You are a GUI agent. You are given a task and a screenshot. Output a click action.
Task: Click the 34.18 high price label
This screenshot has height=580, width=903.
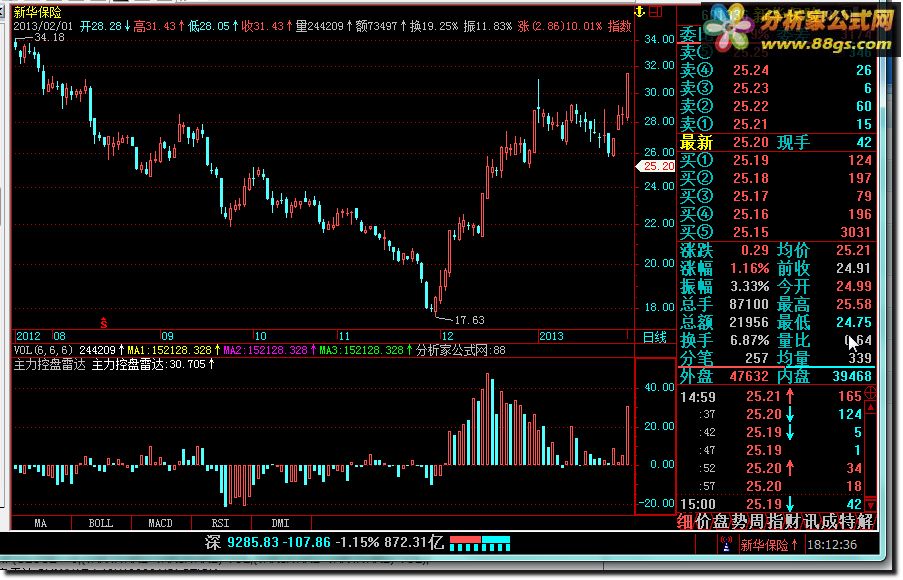(50, 37)
